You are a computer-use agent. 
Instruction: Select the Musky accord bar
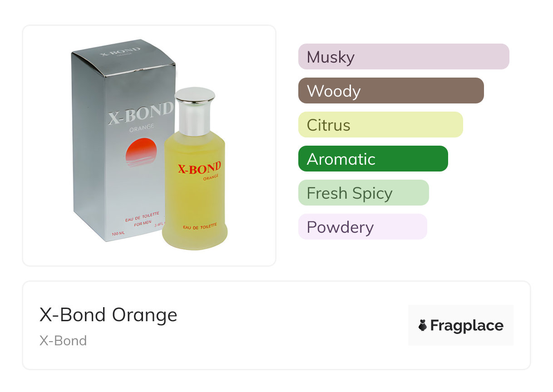point(403,57)
